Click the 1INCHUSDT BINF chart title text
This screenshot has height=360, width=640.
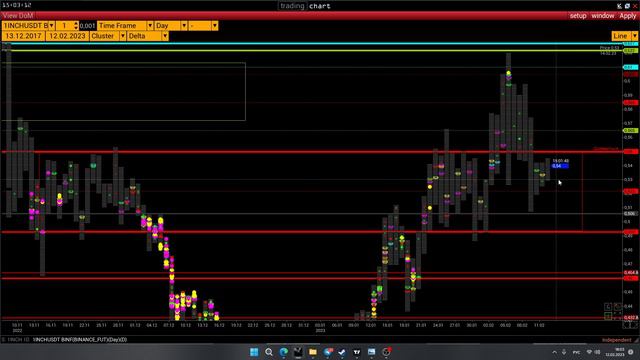[x=80, y=340]
